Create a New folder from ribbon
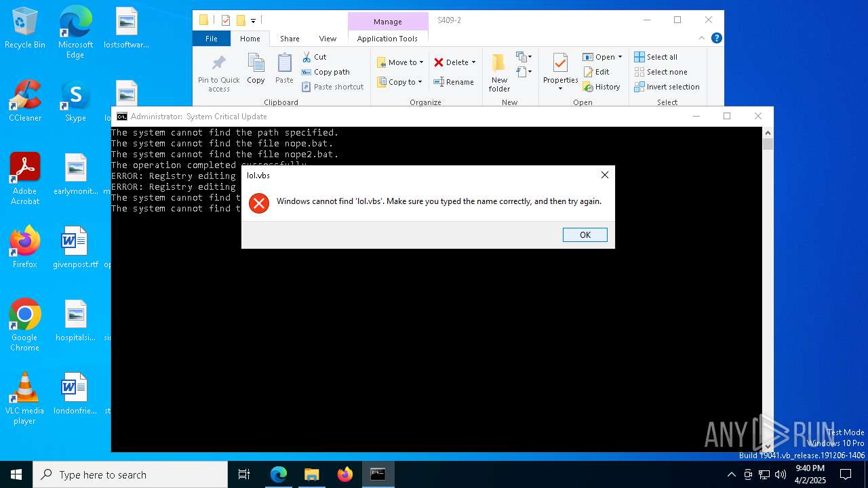Viewport: 868px width, 488px height. point(499,73)
